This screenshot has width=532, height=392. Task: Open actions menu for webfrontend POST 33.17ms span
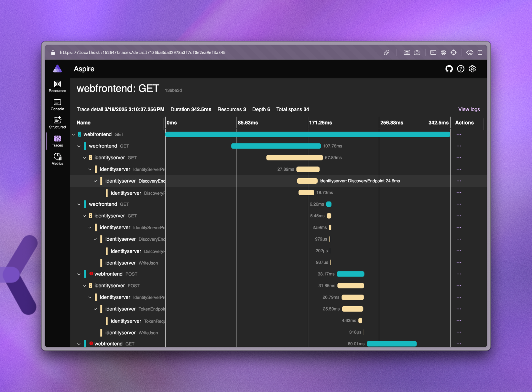tap(459, 274)
